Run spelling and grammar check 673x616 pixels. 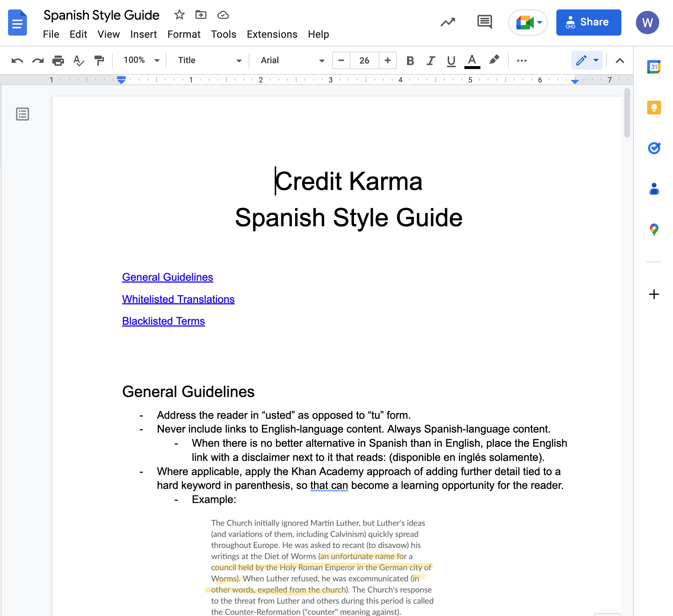click(78, 60)
